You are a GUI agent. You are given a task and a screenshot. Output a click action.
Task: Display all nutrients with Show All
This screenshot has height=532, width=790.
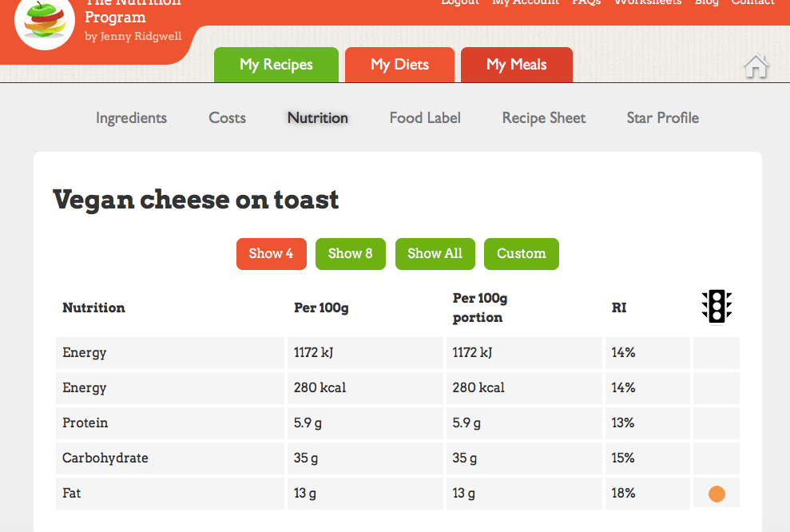coord(435,253)
